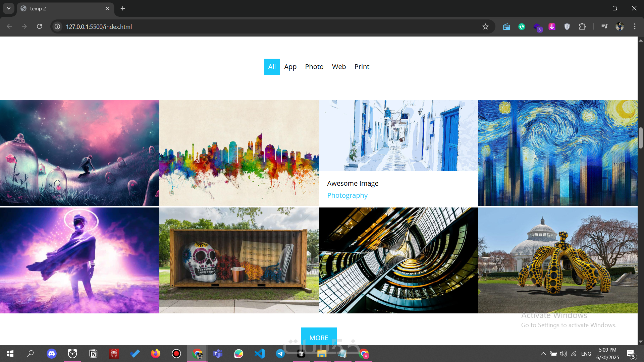Screen dimensions: 644x362
Task: Show hidden system tray icons
Action: pyautogui.click(x=543, y=354)
